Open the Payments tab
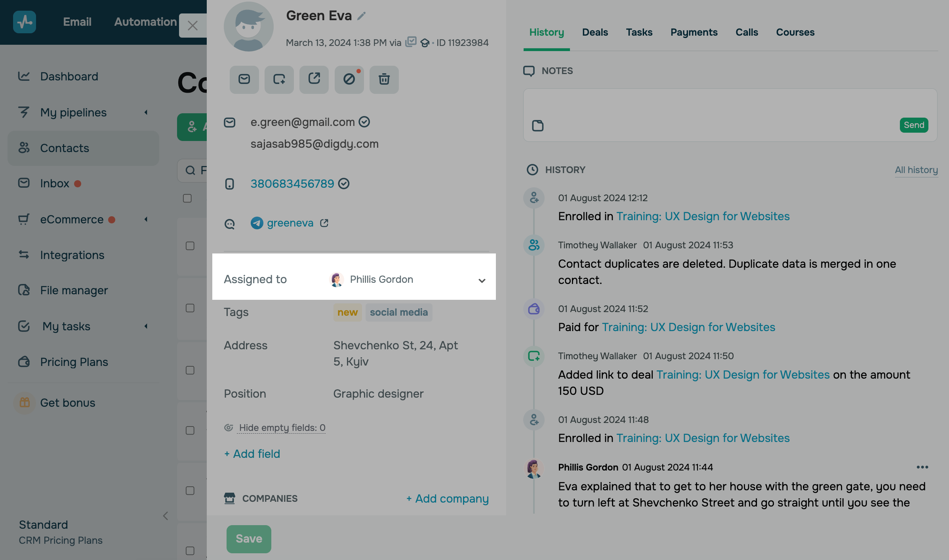 [694, 32]
